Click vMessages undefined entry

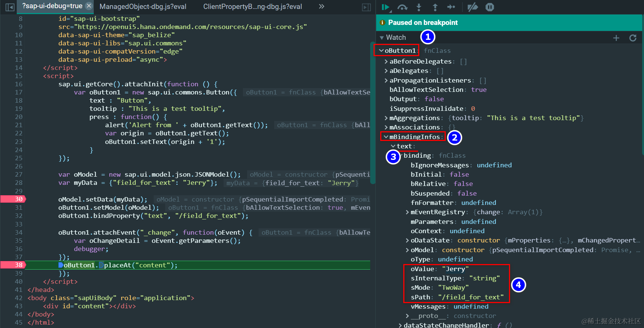pyautogui.click(x=449, y=306)
